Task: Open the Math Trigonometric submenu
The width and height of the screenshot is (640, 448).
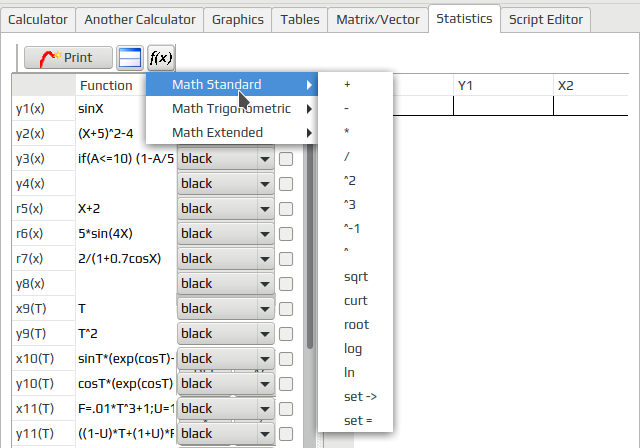Action: 232,109
